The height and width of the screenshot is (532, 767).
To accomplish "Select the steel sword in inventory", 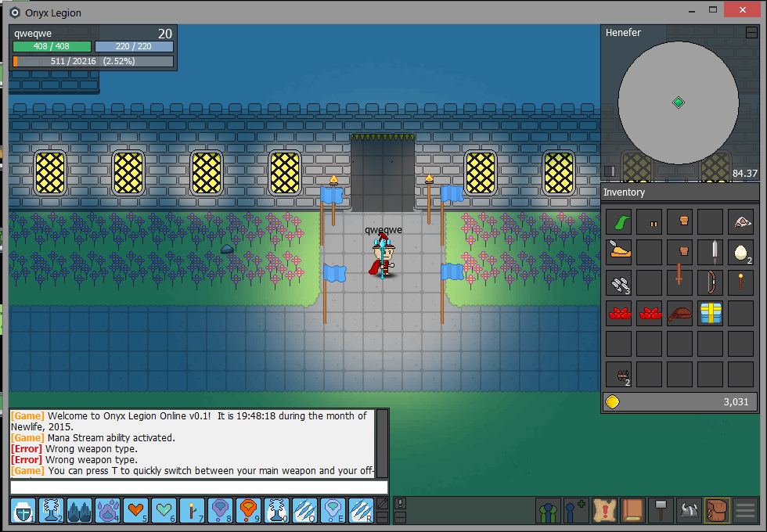I will pyautogui.click(x=711, y=253).
